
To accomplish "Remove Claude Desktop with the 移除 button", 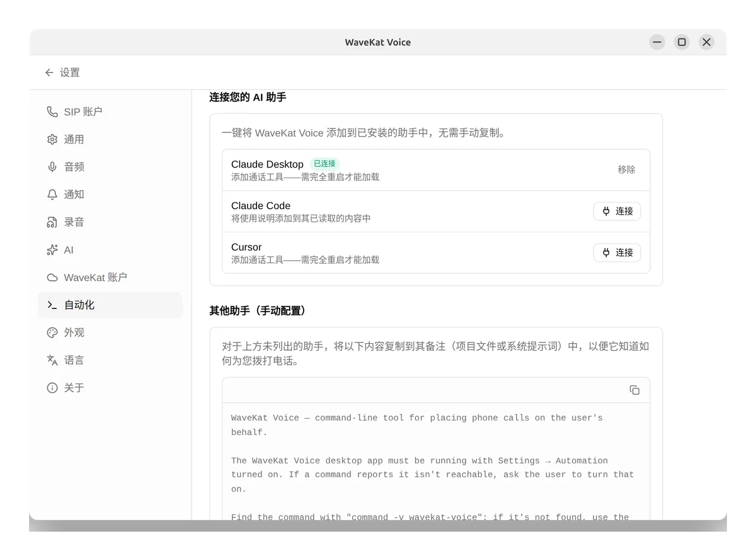I will point(626,170).
